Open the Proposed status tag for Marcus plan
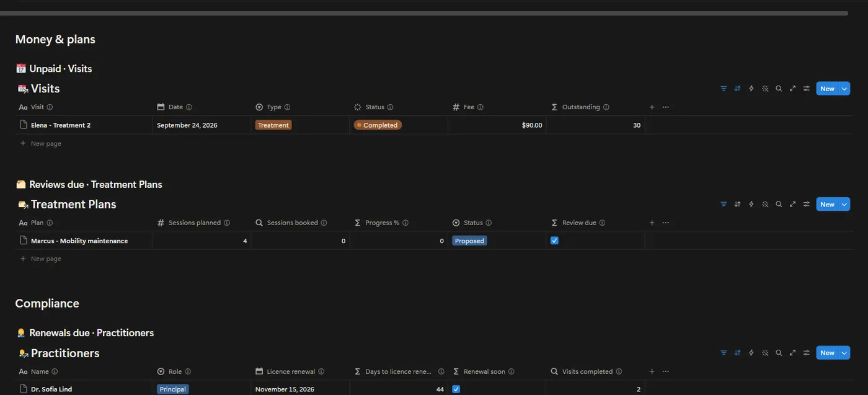 pos(469,241)
